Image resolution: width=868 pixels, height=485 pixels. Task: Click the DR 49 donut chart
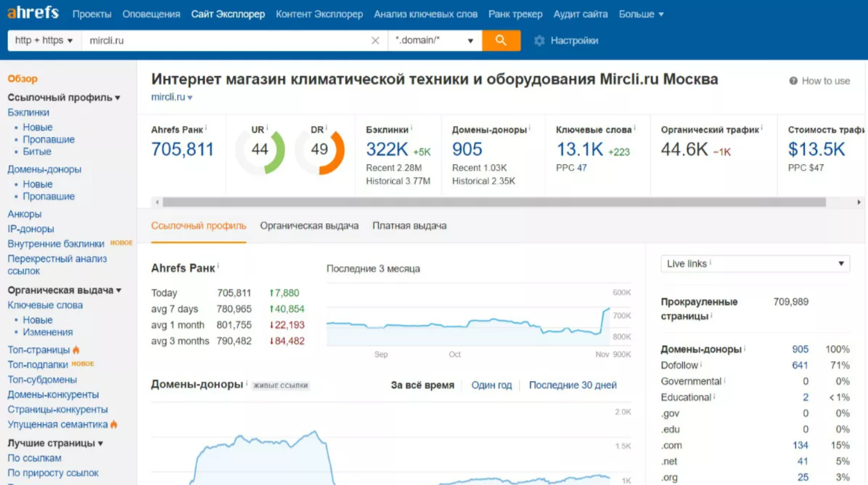pos(320,151)
